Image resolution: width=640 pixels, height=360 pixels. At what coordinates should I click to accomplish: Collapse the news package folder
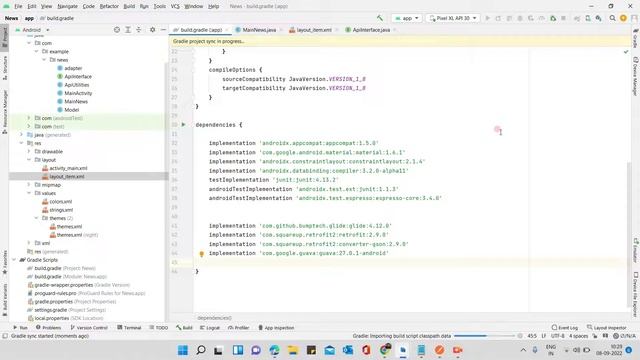(44, 60)
